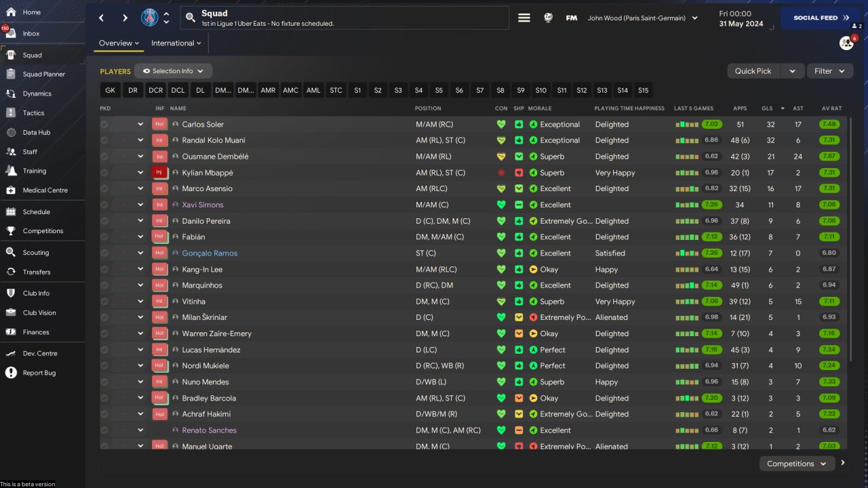Open the John Wood manager dropdown
Image resolution: width=868 pixels, height=488 pixels.
pos(642,18)
